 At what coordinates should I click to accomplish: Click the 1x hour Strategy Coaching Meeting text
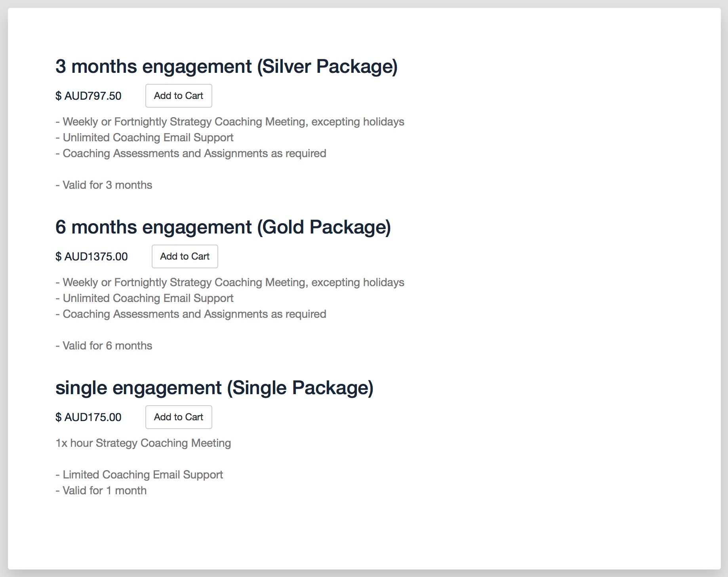coord(143,443)
